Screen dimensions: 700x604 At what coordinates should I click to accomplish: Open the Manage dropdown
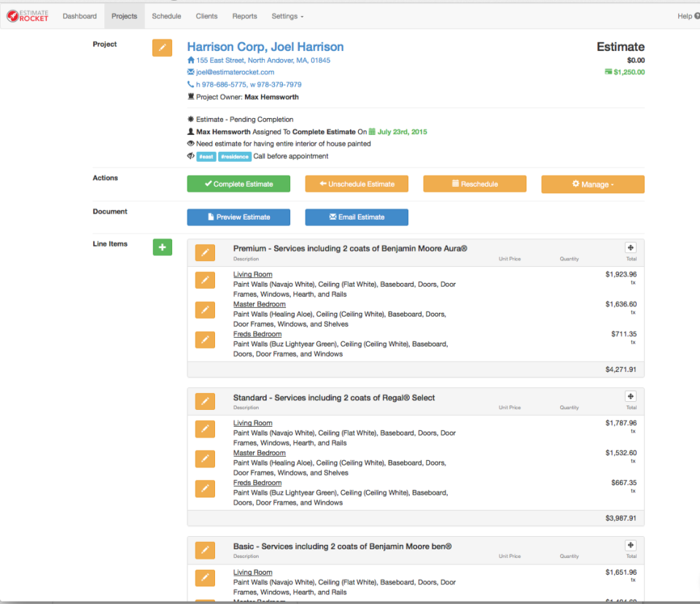(x=592, y=184)
